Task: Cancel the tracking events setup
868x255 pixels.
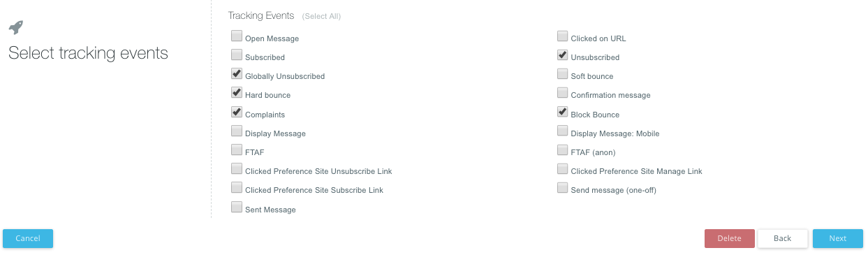Action: coord(28,238)
